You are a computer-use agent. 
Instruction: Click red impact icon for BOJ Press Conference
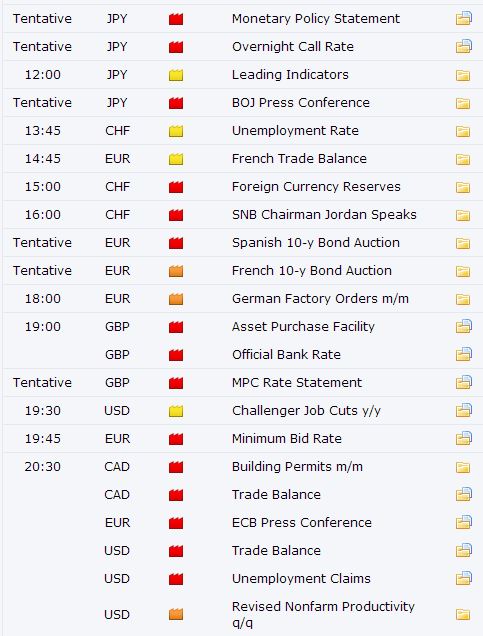tap(176, 103)
